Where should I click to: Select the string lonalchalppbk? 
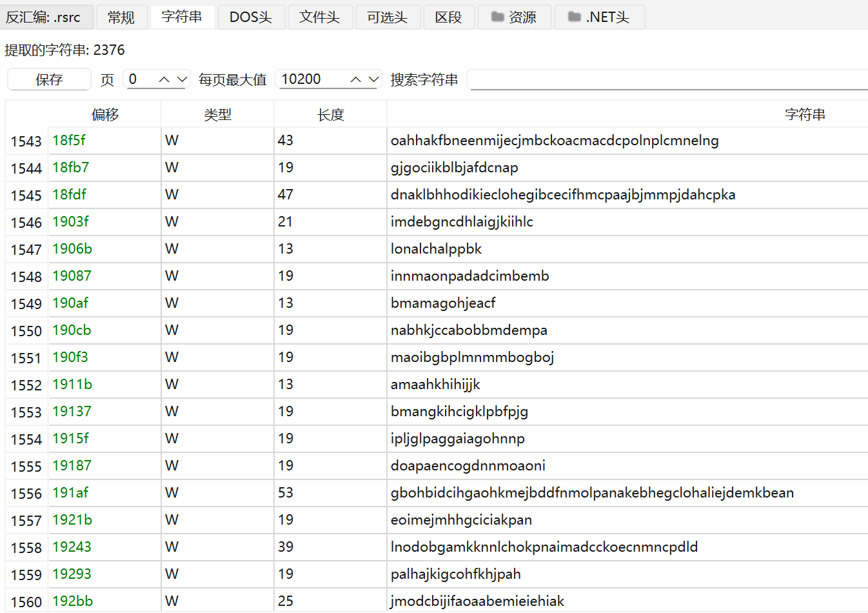tap(436, 249)
